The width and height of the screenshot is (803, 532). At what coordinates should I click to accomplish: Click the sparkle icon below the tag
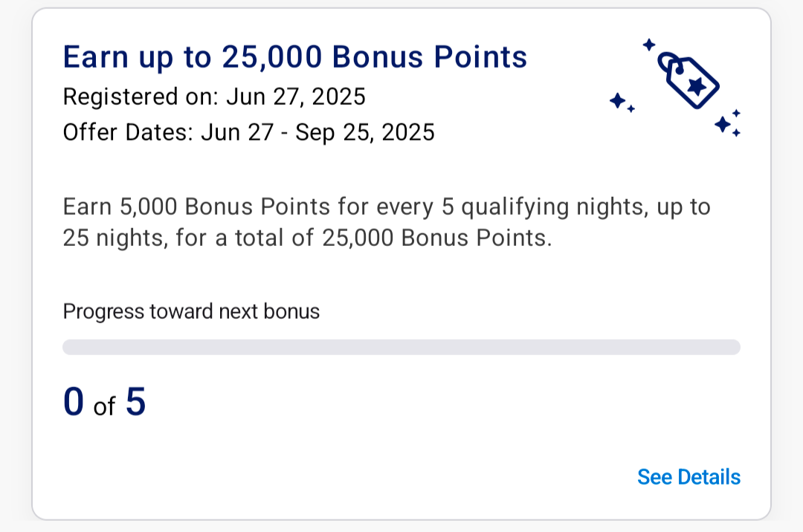click(723, 123)
